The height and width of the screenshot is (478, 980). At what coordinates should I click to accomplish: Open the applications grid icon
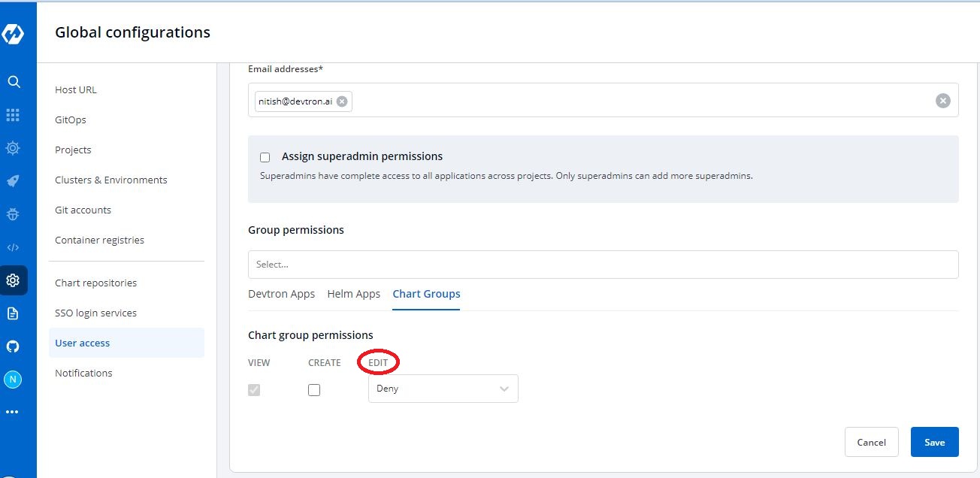point(13,115)
